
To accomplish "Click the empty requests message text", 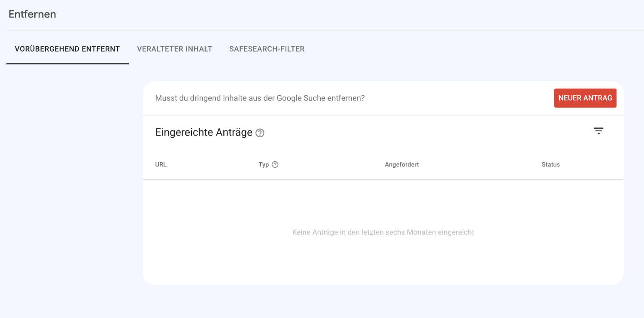I will pyautogui.click(x=383, y=232).
